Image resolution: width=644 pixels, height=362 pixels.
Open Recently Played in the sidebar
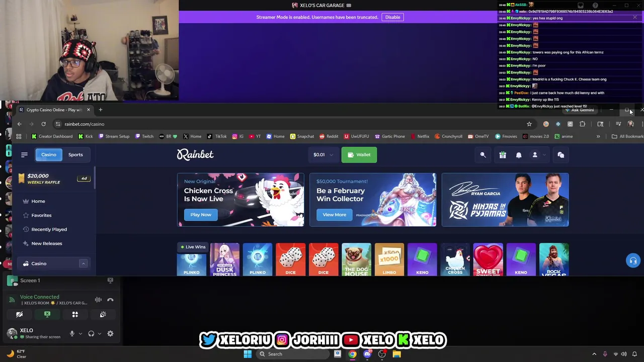coord(49,229)
